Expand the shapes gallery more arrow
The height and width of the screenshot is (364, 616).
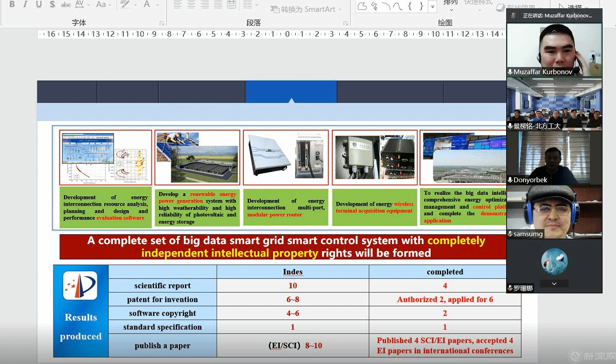point(433,7)
